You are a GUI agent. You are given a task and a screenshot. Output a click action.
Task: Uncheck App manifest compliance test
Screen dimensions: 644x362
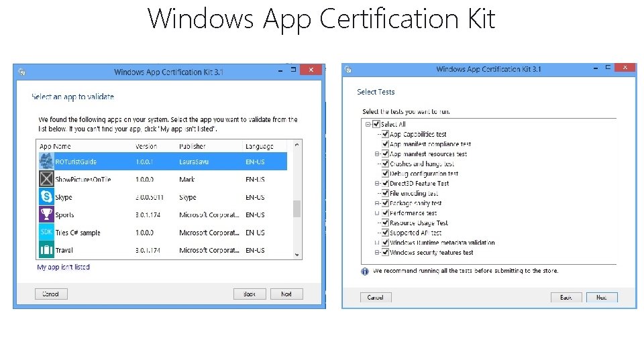coord(385,143)
